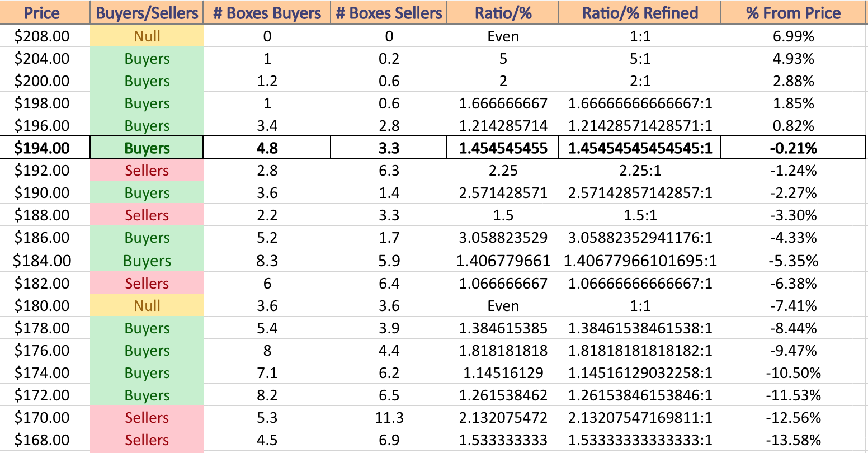Select the 8.2 boxes buyers cell
This screenshot has height=453, width=868.
tap(267, 395)
